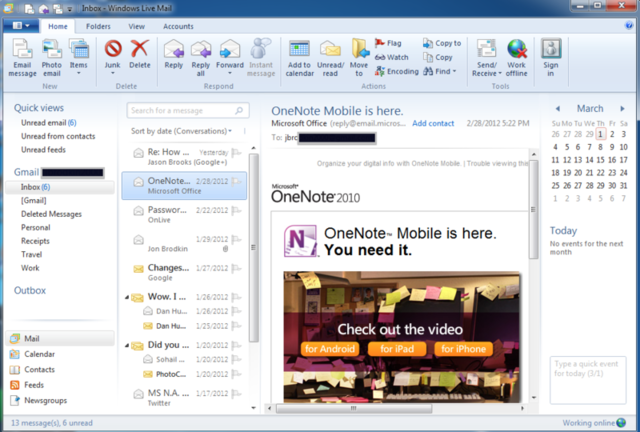Click the message list vertical scrollbar
Image resolution: width=640 pixels, height=432 pixels.
(253, 250)
